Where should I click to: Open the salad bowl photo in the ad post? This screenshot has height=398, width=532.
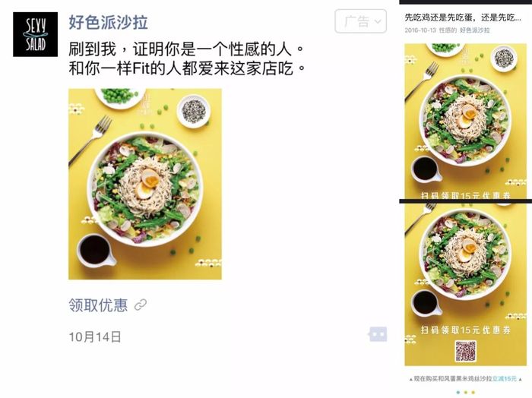145,184
